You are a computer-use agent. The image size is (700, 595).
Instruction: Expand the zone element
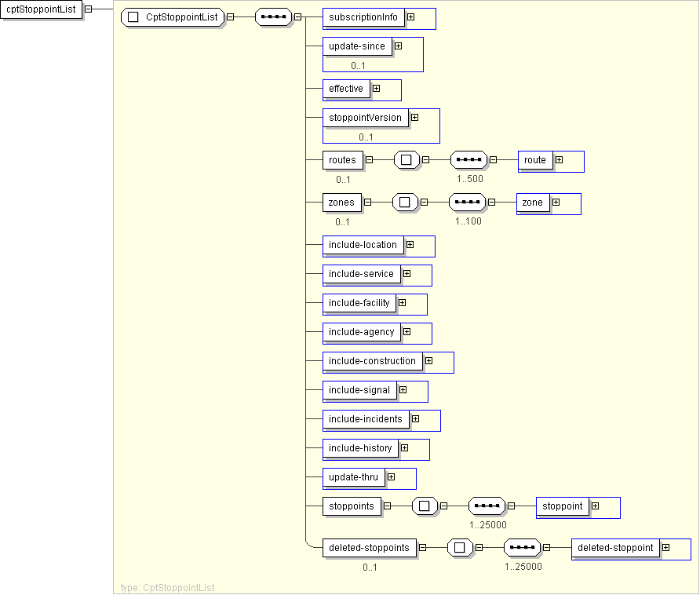pos(556,203)
